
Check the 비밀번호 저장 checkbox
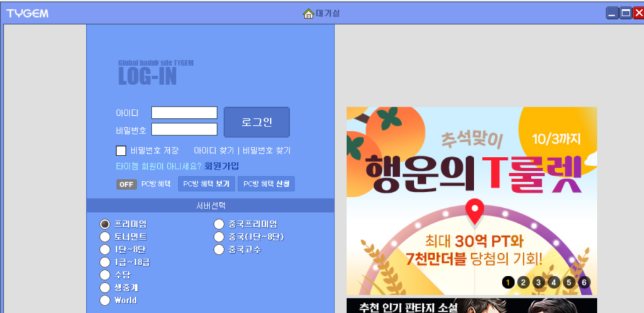point(121,151)
